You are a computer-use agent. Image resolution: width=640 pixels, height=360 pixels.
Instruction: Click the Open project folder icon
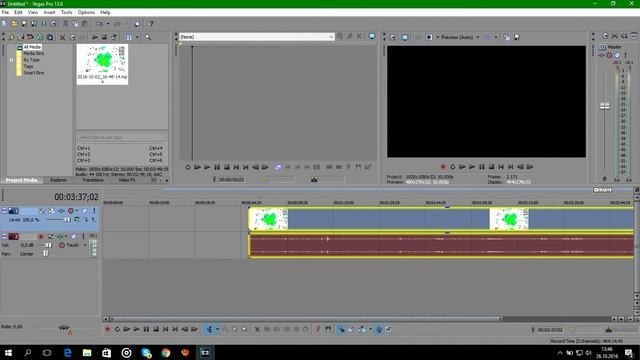click(x=14, y=24)
